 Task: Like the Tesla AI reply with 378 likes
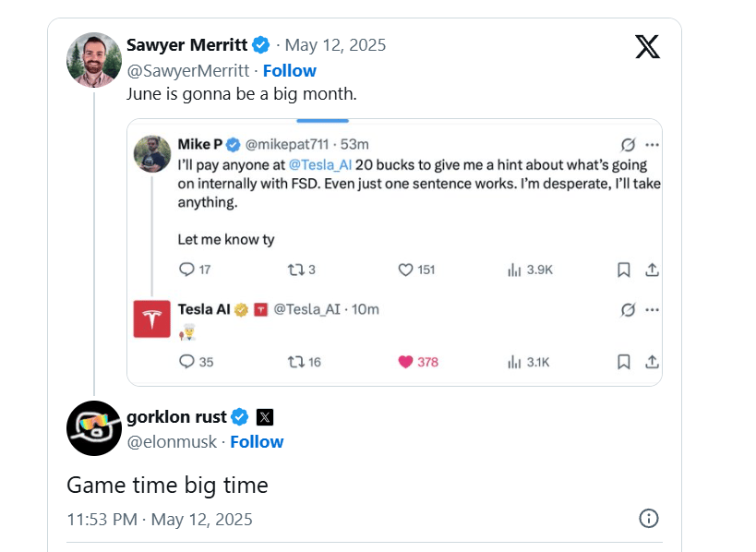click(405, 362)
